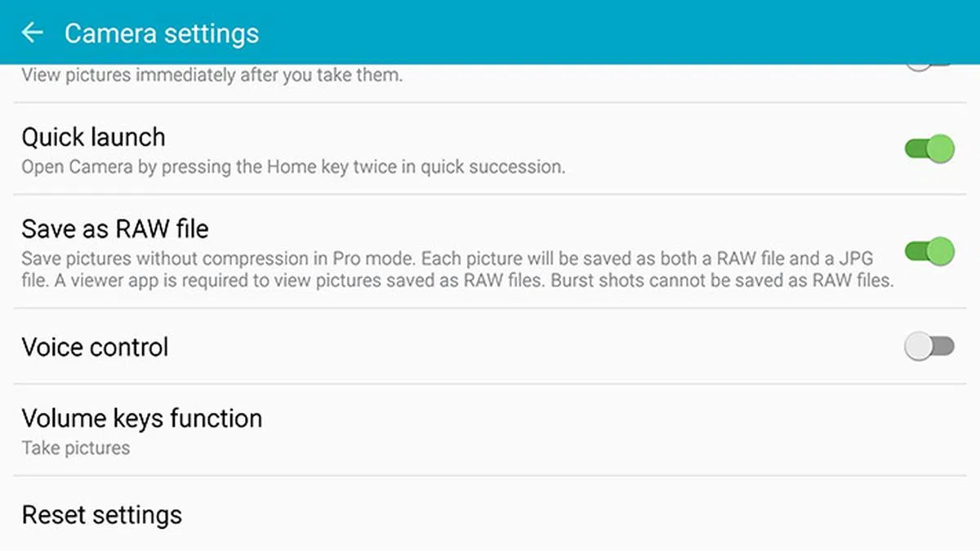Click the RAW file compression description text
This screenshot has width=980, height=551.
pyautogui.click(x=447, y=260)
